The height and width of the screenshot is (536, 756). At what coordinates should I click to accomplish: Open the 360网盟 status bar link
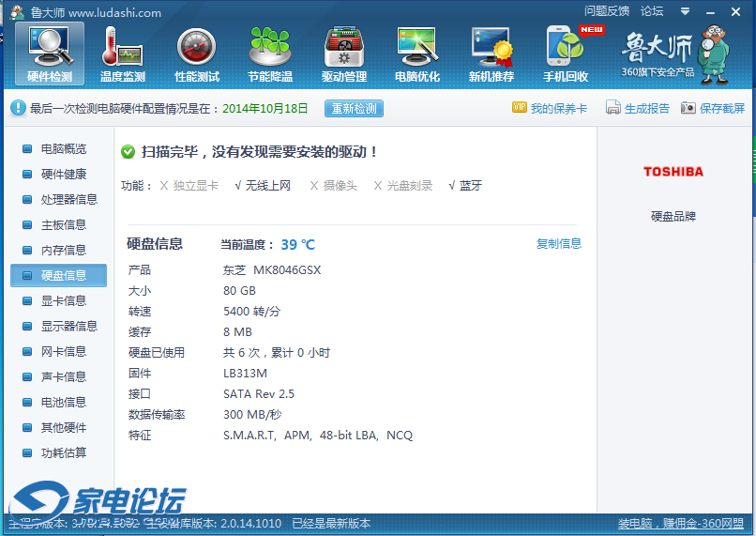(x=681, y=524)
